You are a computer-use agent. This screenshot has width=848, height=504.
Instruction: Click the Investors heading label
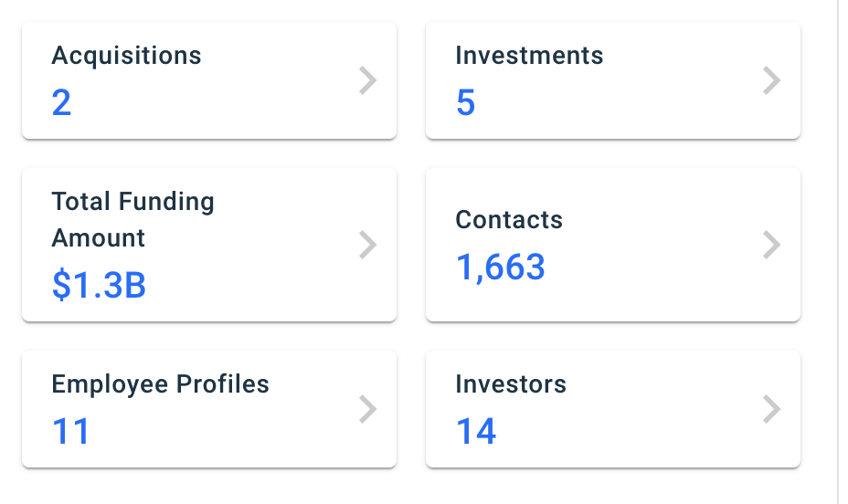[511, 384]
